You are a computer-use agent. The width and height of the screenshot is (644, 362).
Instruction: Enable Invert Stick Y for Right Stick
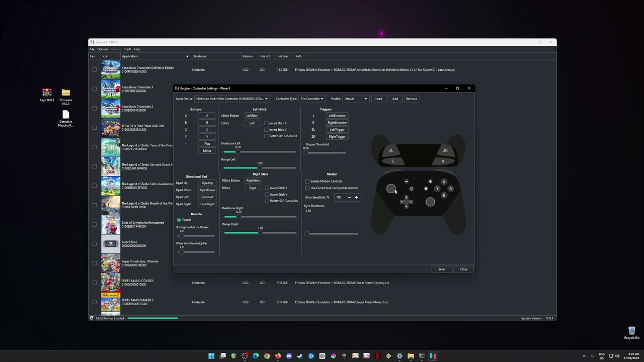pyautogui.click(x=267, y=195)
